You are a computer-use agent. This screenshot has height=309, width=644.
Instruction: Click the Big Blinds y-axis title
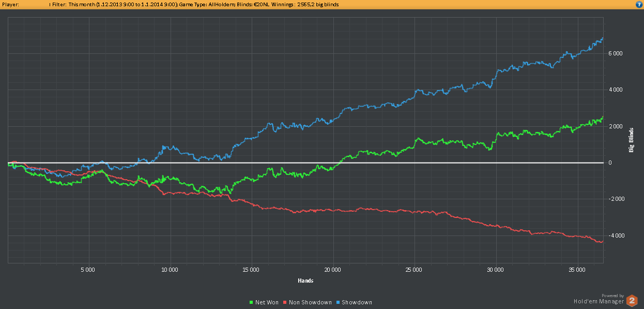(x=631, y=140)
